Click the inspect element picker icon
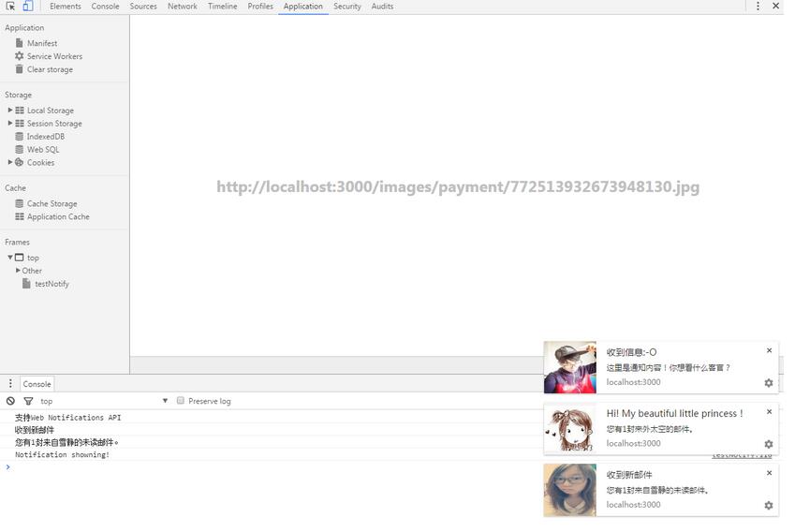The image size is (795, 532). (10, 6)
